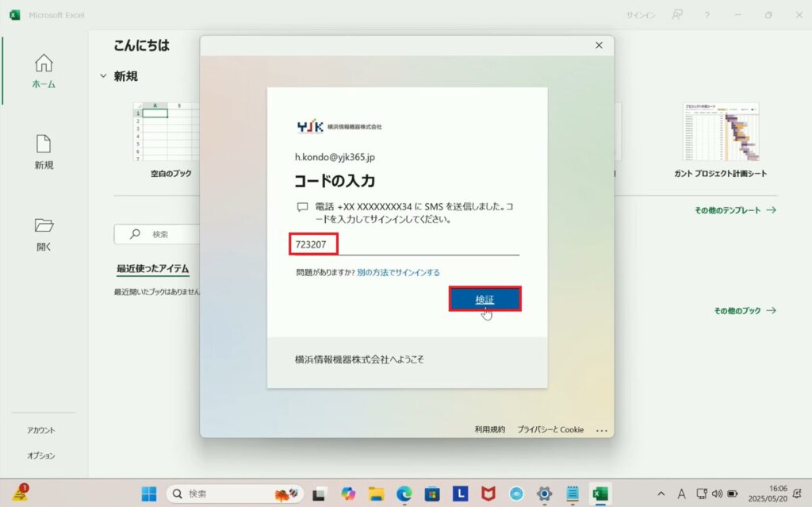Launch Microsoft Edge from the taskbar
The width and height of the screenshot is (812, 507).
tap(404, 494)
